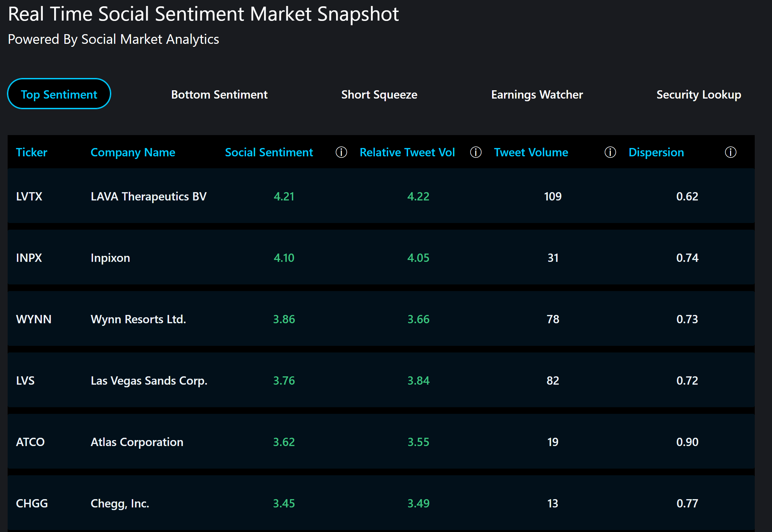Click ATCO dispersion value 0.90
The image size is (772, 532).
[x=687, y=442]
